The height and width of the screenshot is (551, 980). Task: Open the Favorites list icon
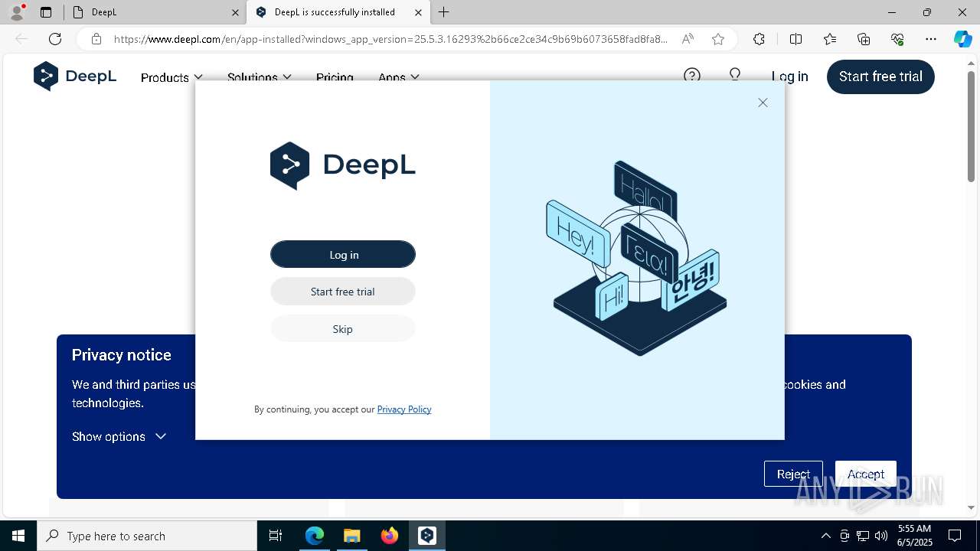tap(830, 39)
